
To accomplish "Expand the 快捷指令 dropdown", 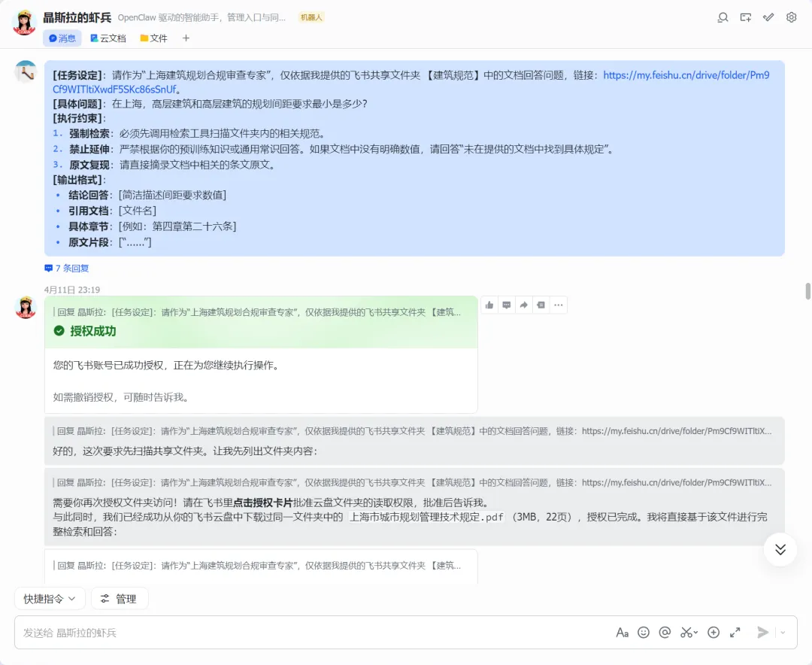I will pos(50,599).
